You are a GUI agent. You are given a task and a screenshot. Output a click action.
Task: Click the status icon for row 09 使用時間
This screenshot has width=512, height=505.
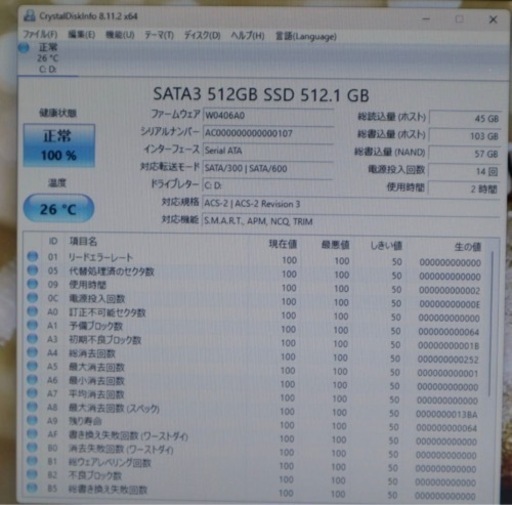coord(32,284)
